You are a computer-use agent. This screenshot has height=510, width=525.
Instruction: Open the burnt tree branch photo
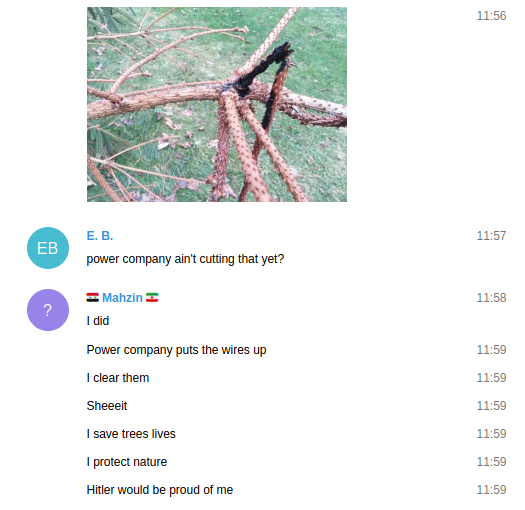click(x=217, y=104)
